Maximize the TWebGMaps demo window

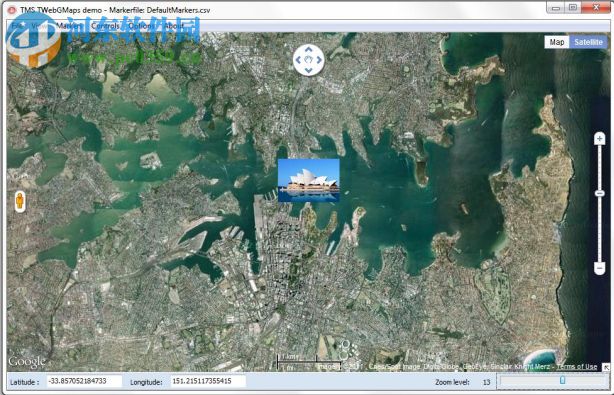click(573, 7)
